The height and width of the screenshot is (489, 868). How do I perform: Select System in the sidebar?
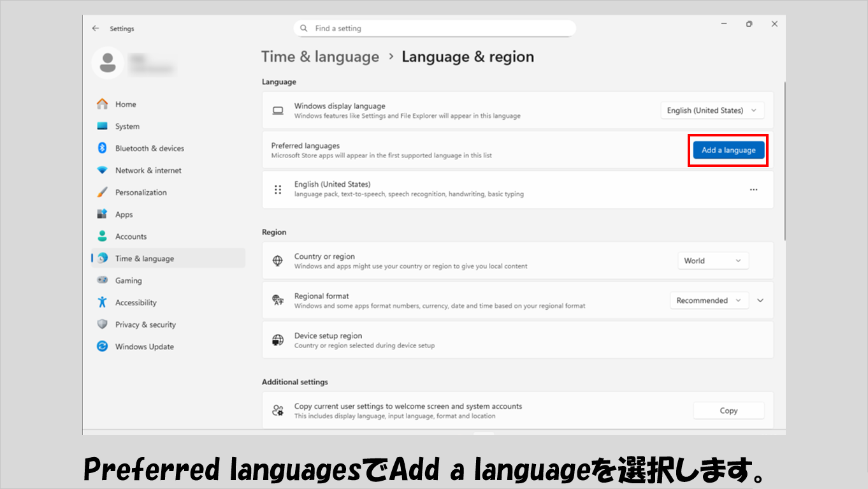point(127,126)
